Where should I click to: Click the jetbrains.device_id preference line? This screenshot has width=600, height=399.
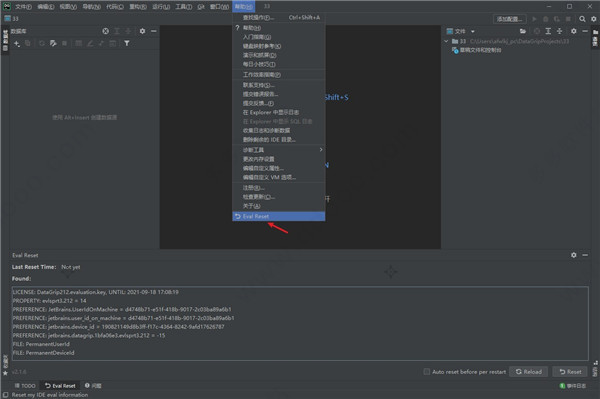pos(119,327)
